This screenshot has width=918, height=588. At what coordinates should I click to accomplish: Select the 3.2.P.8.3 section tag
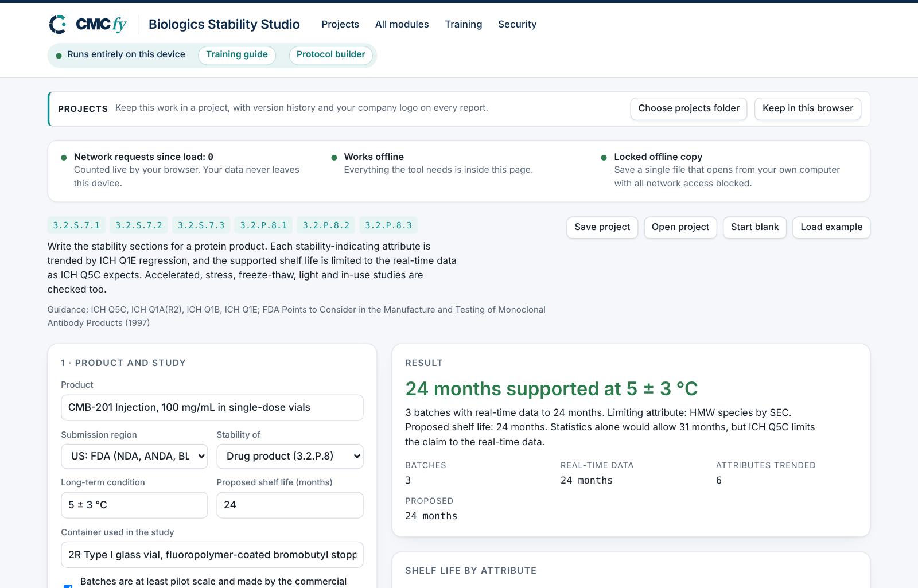(x=388, y=225)
